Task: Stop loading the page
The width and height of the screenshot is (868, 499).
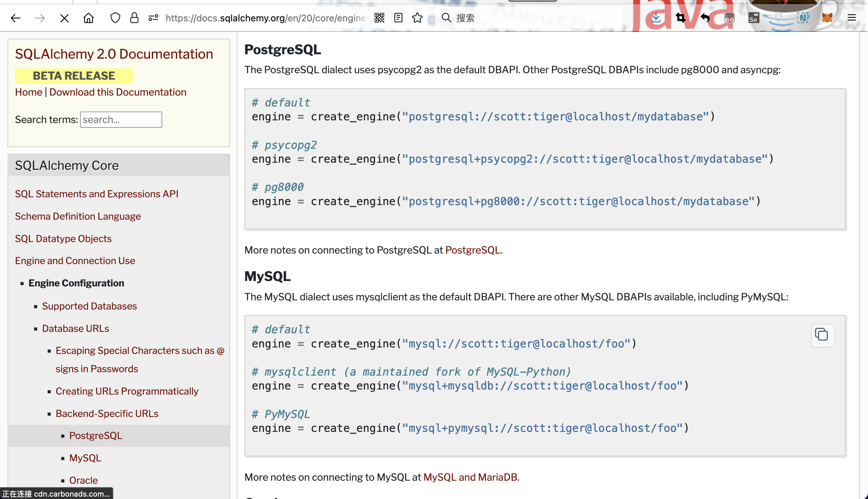Action: tap(64, 18)
